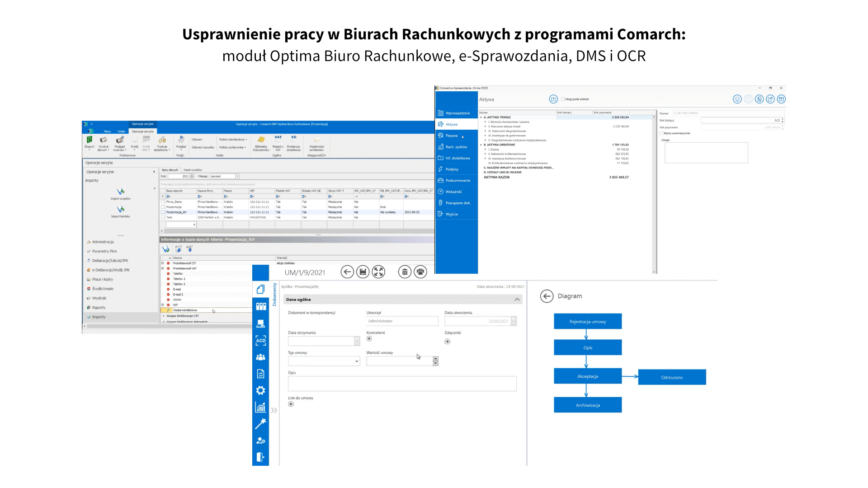
Task: Open the Menu ribbon tab in Optima
Action: click(x=107, y=131)
